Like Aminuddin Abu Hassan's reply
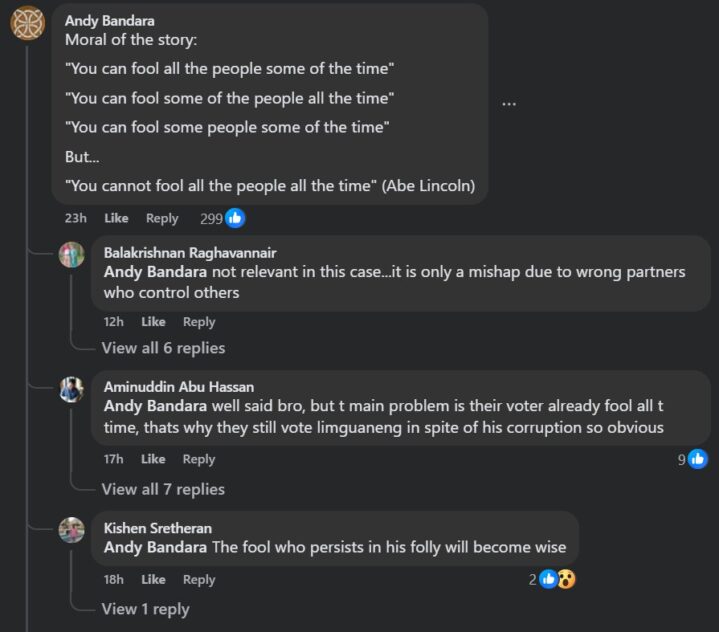Viewport: 719px width, 632px height. pyautogui.click(x=153, y=459)
